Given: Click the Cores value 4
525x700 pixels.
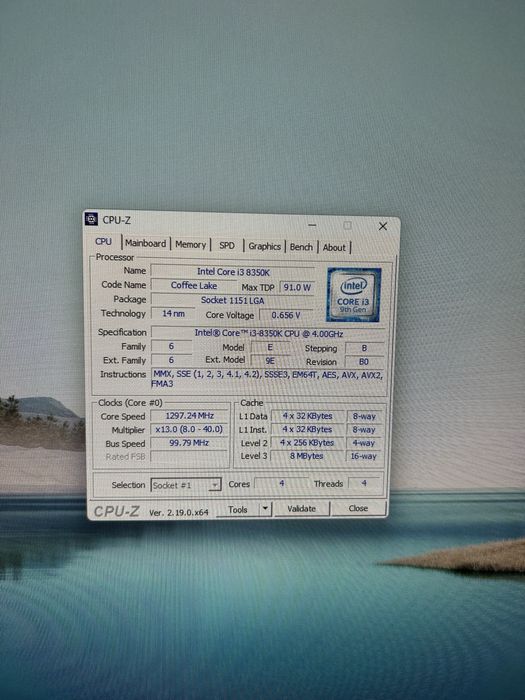Looking at the screenshot, I should [x=282, y=483].
